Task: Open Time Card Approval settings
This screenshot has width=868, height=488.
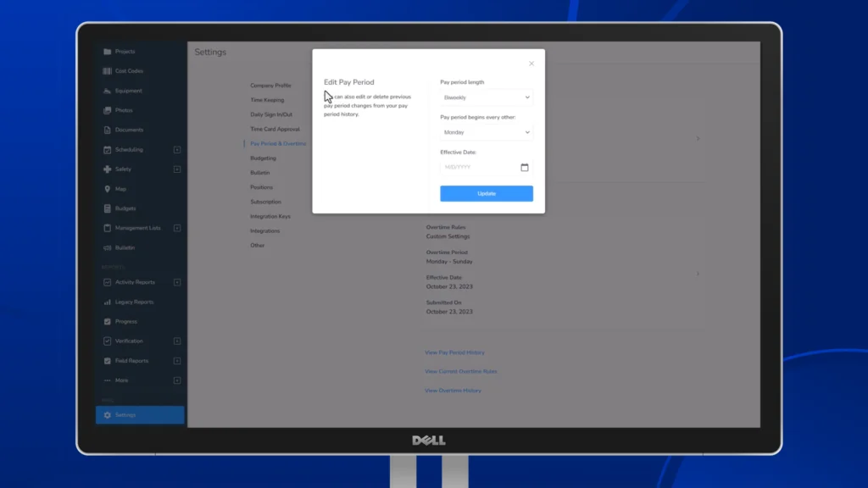Action: [275, 129]
